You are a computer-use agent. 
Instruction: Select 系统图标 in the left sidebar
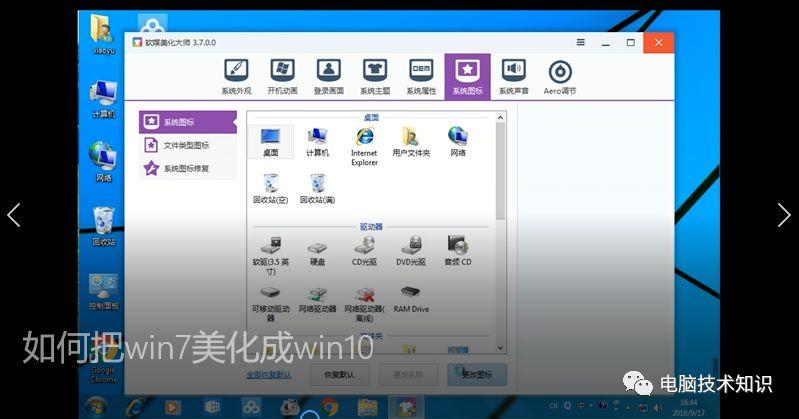[188, 122]
